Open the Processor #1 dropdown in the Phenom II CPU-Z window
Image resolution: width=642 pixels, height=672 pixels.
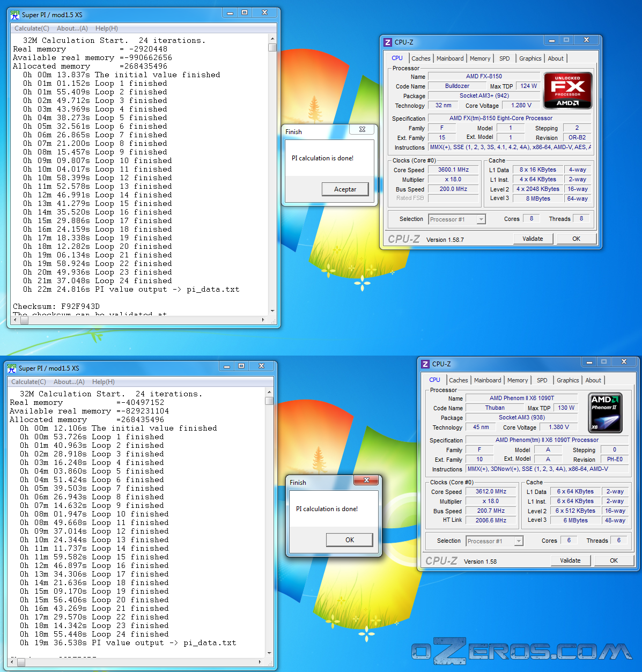point(518,541)
